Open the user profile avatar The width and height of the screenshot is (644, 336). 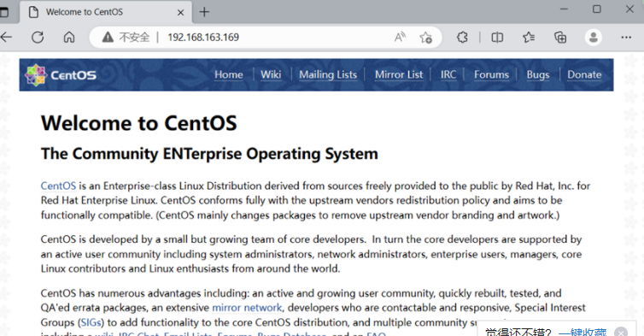point(593,38)
